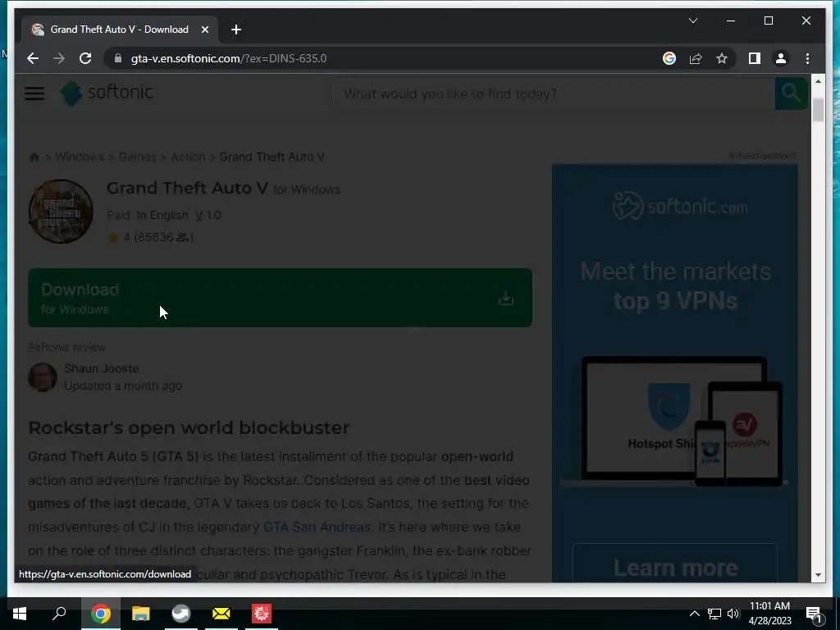This screenshot has width=840, height=630.
Task: Open the Action breadcrumb link
Action: (x=188, y=157)
